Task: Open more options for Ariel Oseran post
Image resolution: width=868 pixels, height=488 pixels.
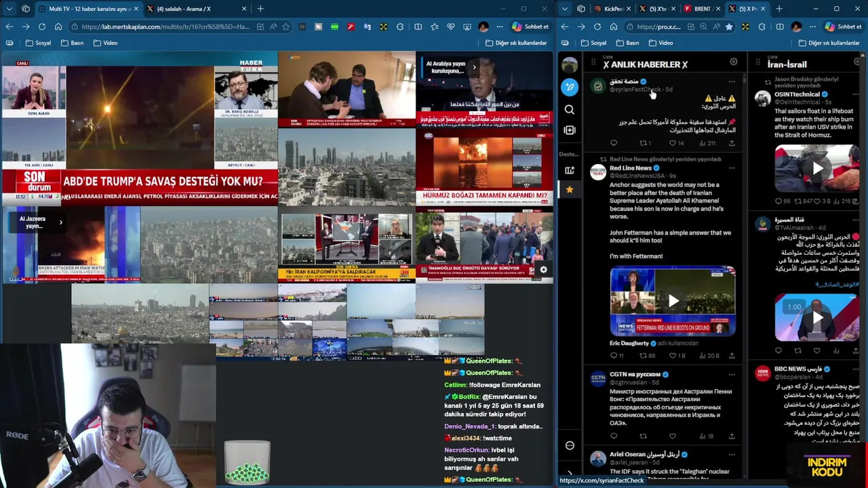Action: [x=732, y=454]
